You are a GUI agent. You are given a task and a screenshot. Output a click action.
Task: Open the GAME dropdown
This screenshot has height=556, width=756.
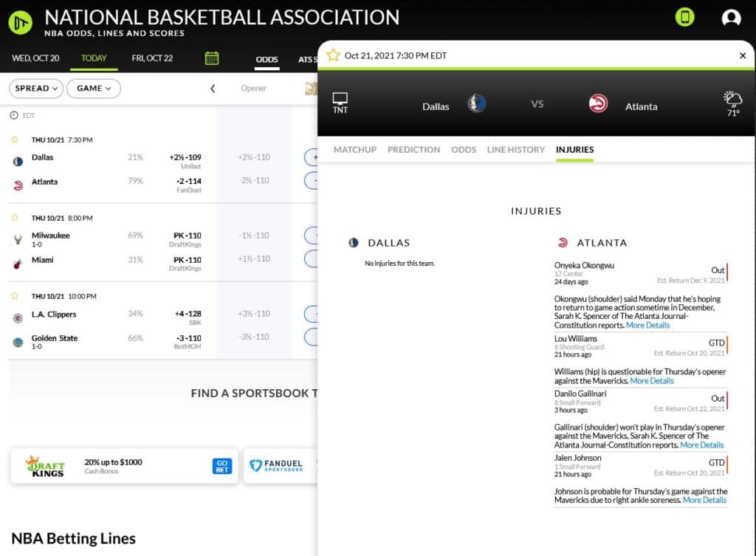tap(94, 89)
